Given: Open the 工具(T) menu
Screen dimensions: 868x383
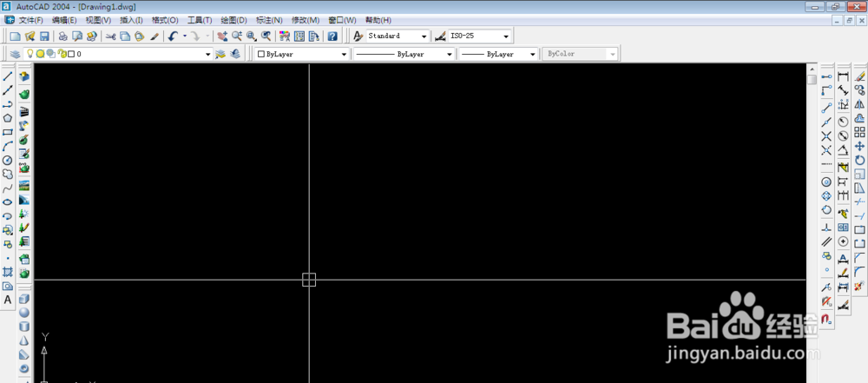Looking at the screenshot, I should click(200, 20).
